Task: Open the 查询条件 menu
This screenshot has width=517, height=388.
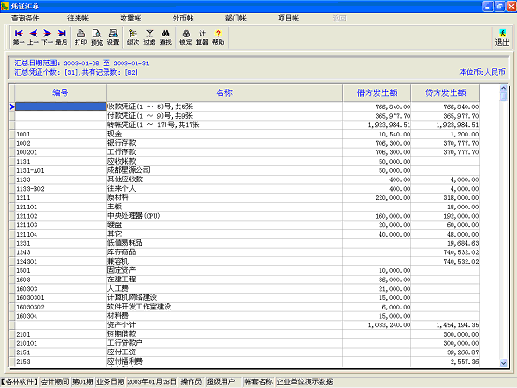Action: click(x=25, y=18)
